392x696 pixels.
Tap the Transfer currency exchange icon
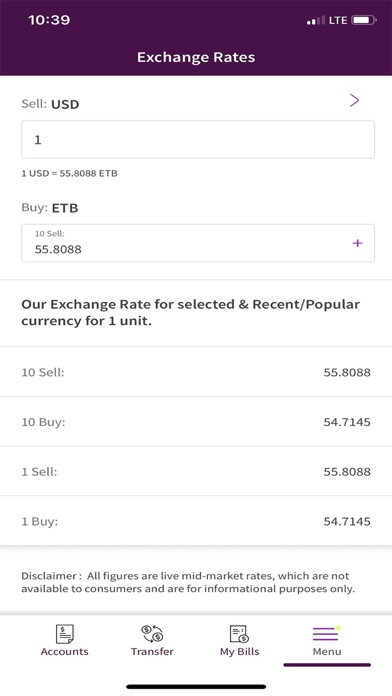[152, 633]
